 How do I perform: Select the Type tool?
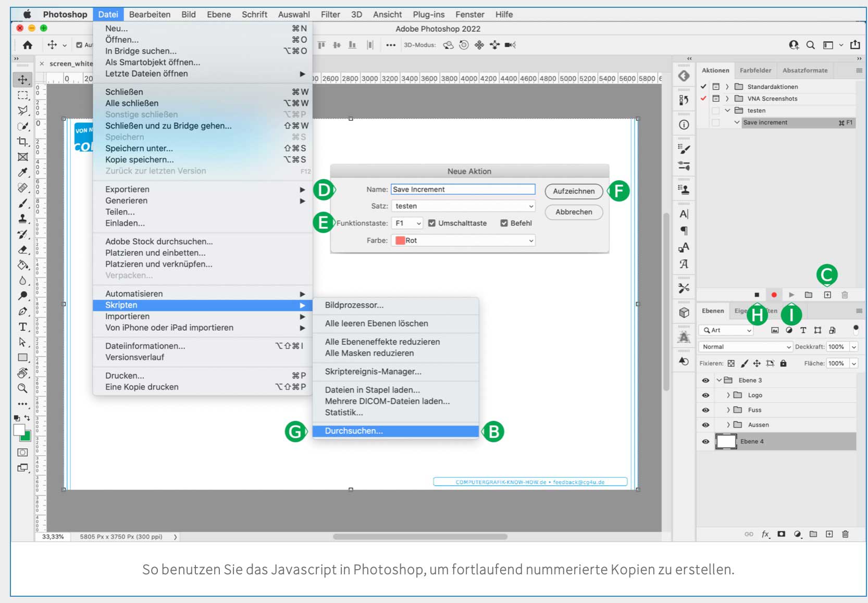[x=22, y=327]
